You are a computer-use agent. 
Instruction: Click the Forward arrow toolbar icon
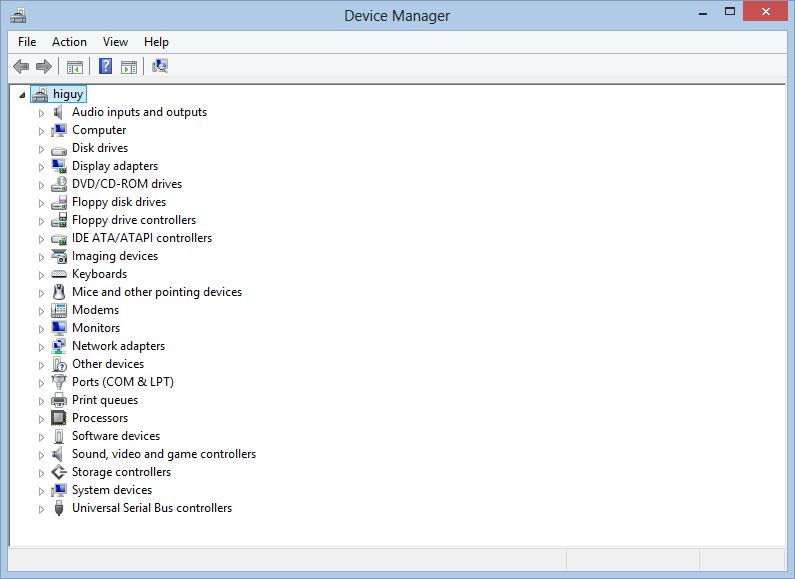[x=44, y=66]
